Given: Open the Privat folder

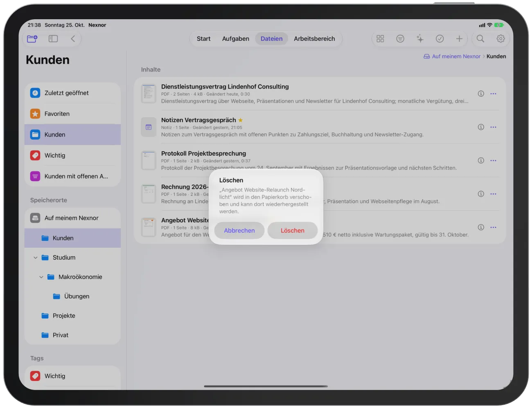Looking at the screenshot, I should [72, 335].
